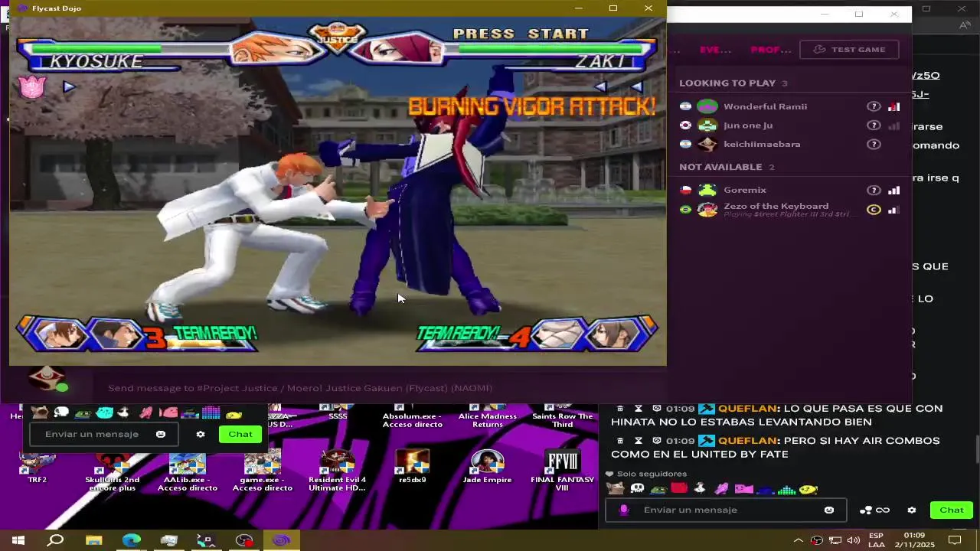Open emoji picker in left popup chat
Image resolution: width=980 pixels, height=551 pixels.
coord(161,434)
